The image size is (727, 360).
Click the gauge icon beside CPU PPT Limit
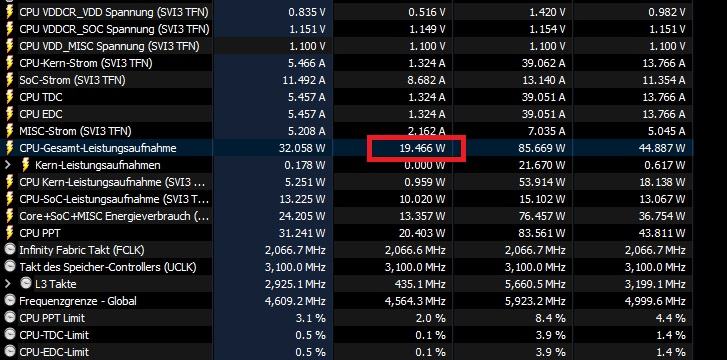coord(9,318)
